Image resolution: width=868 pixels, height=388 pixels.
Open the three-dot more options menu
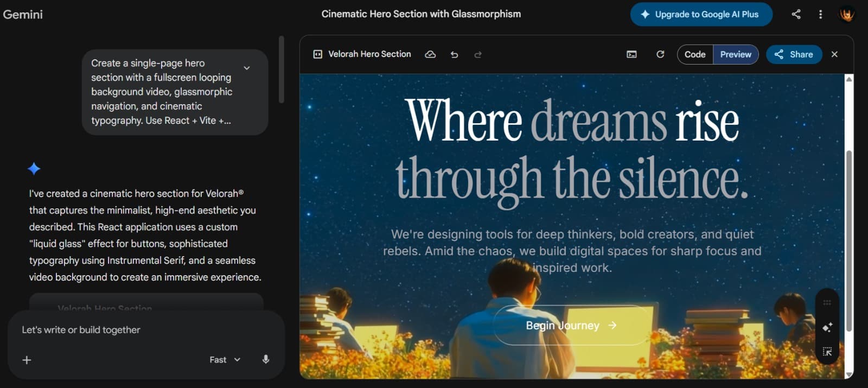click(820, 15)
